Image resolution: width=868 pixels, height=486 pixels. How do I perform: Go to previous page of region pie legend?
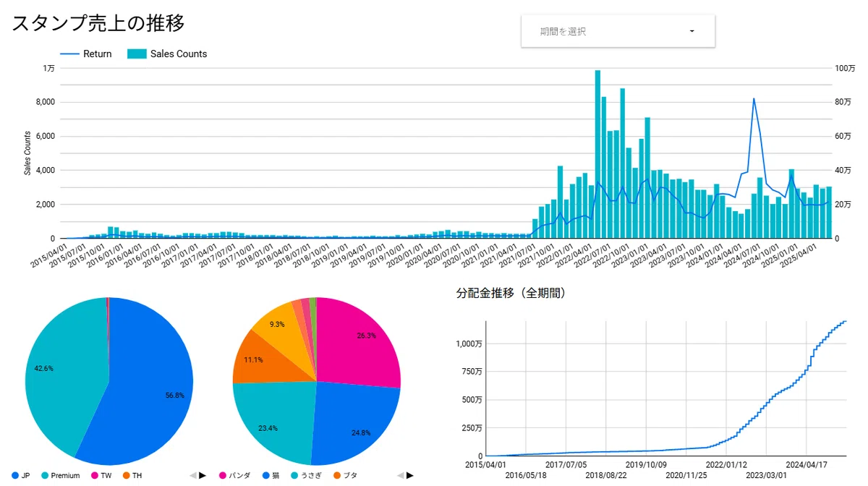point(193,475)
